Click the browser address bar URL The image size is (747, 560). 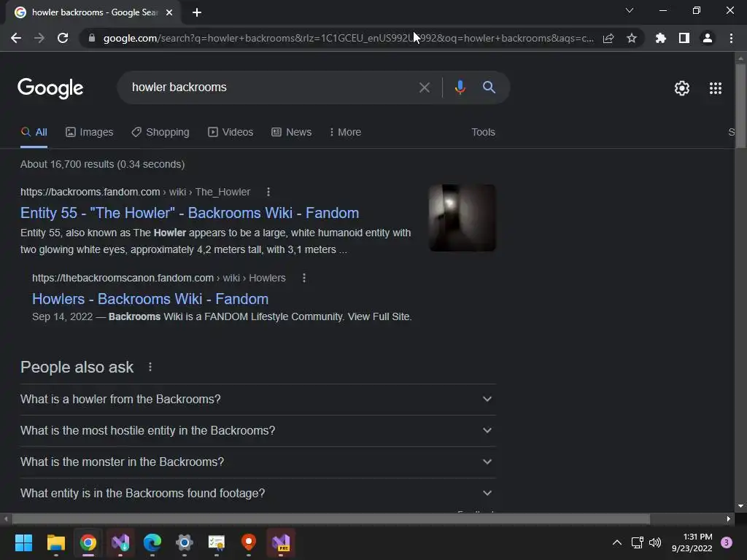pos(348,38)
